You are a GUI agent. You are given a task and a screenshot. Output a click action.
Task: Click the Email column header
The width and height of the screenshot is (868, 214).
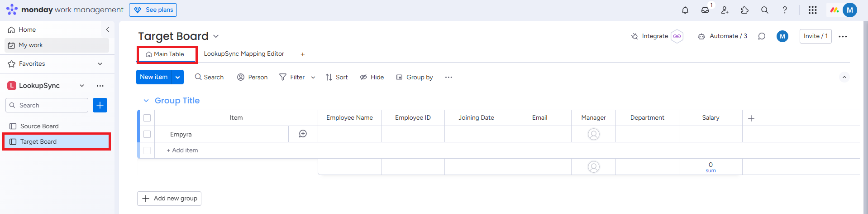click(x=539, y=118)
